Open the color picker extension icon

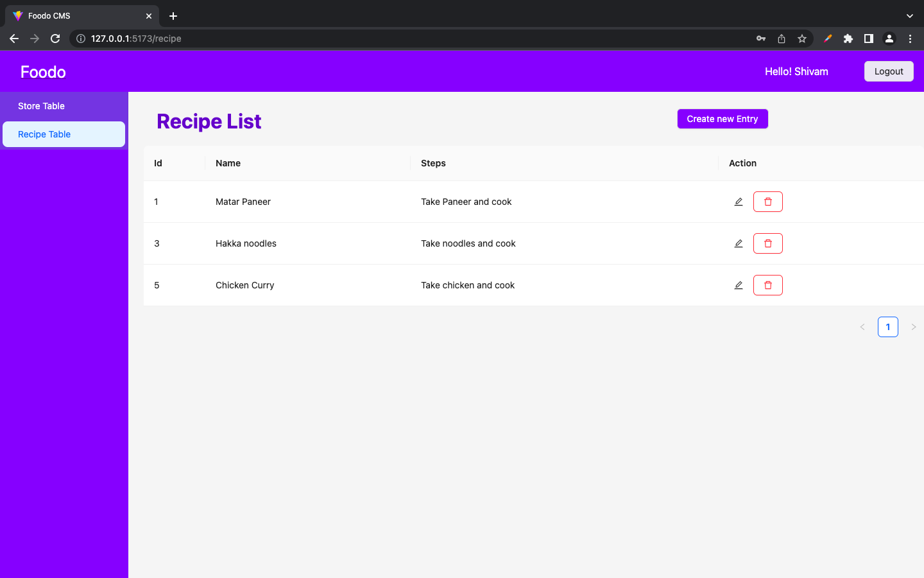(x=828, y=39)
